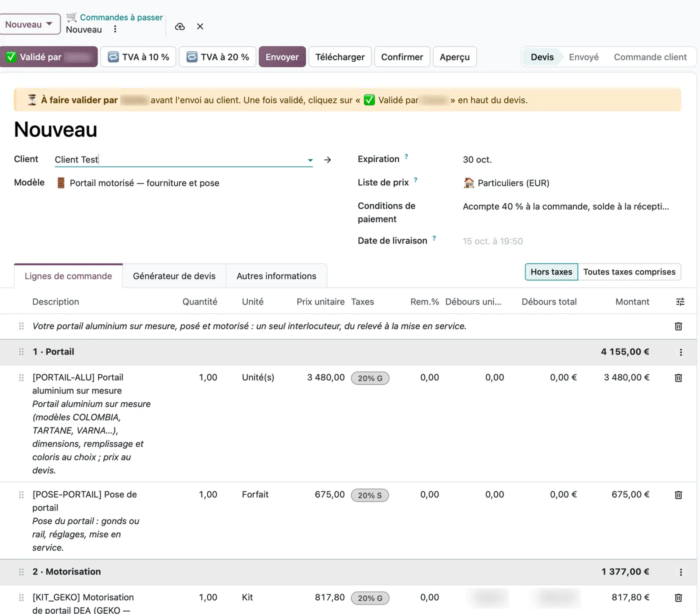The height and width of the screenshot is (614, 700).
Task: Click the Validé par button
Action: (48, 56)
